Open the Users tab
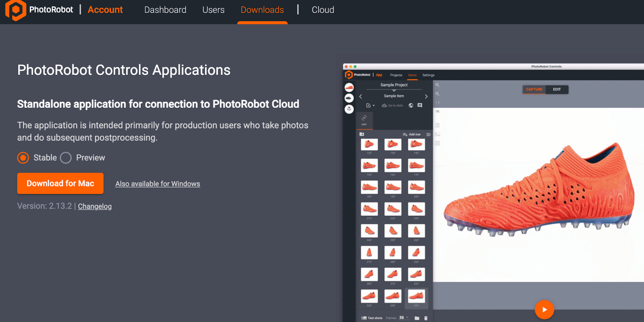 click(213, 10)
